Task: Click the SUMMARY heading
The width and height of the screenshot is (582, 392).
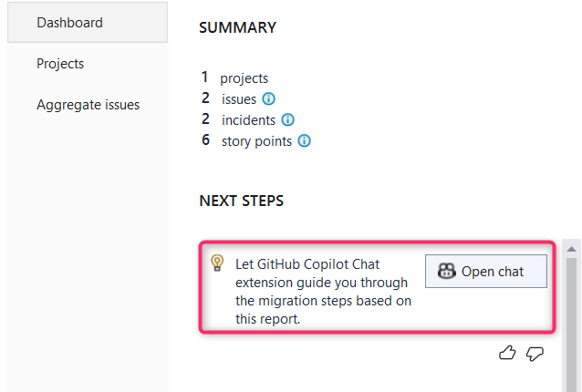Action: tap(237, 28)
